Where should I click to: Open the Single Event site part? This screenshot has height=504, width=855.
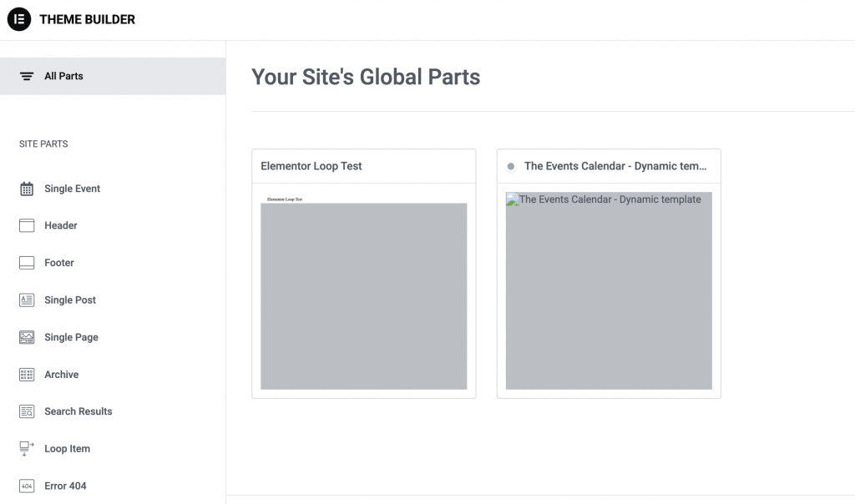72,189
